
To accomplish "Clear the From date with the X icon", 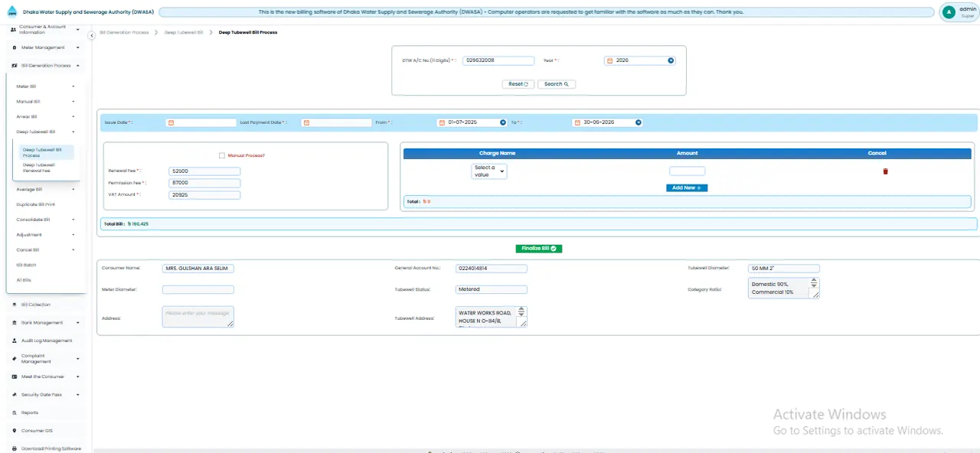I will (503, 122).
